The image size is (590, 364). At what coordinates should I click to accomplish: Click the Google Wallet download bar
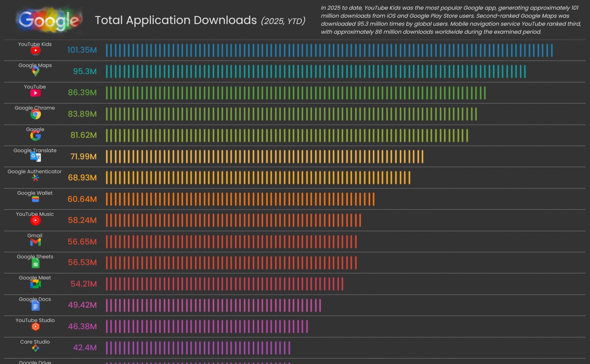tap(240, 199)
